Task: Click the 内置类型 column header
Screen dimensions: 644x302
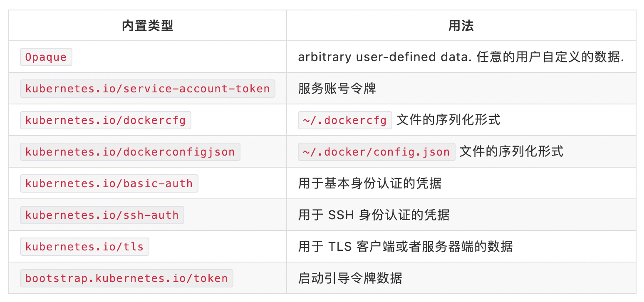Action: (x=147, y=26)
